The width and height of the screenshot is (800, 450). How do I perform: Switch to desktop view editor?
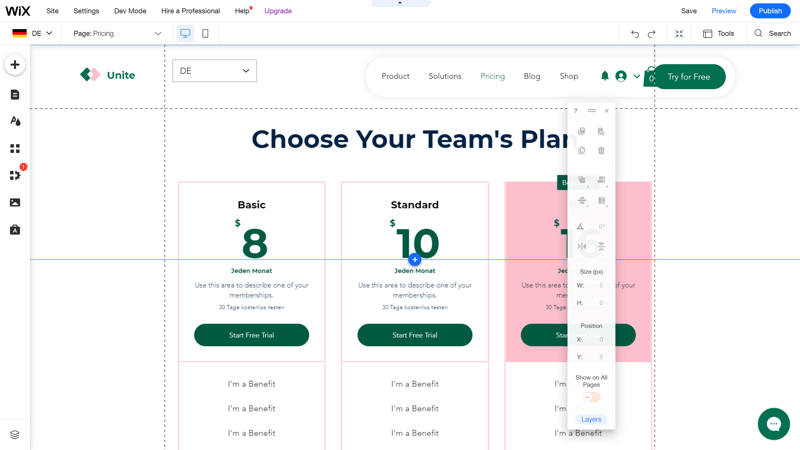(x=185, y=34)
